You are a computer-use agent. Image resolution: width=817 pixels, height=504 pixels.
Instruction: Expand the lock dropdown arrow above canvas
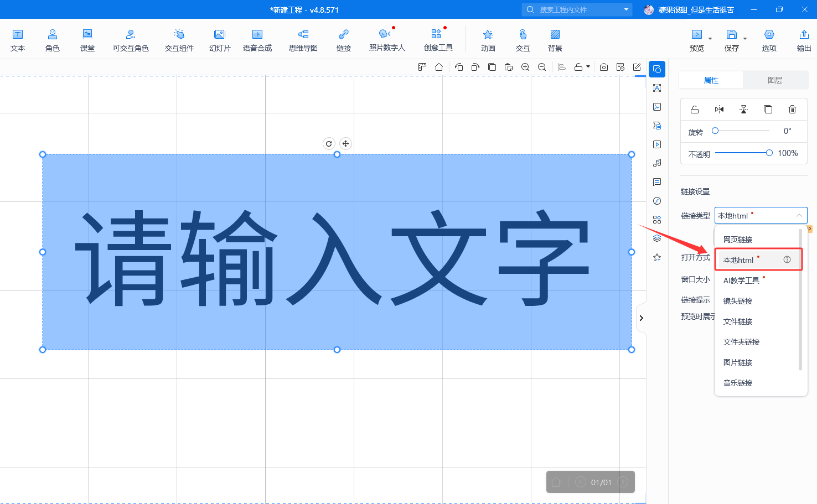pyautogui.click(x=588, y=67)
